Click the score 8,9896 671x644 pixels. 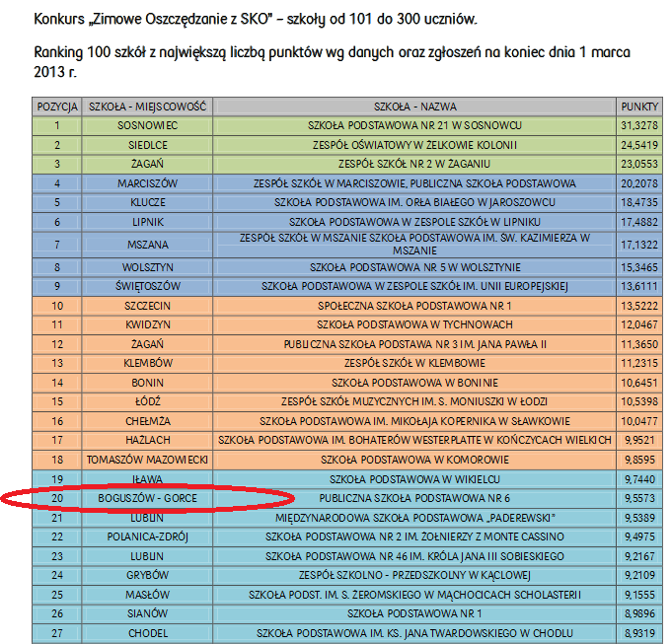click(x=639, y=614)
